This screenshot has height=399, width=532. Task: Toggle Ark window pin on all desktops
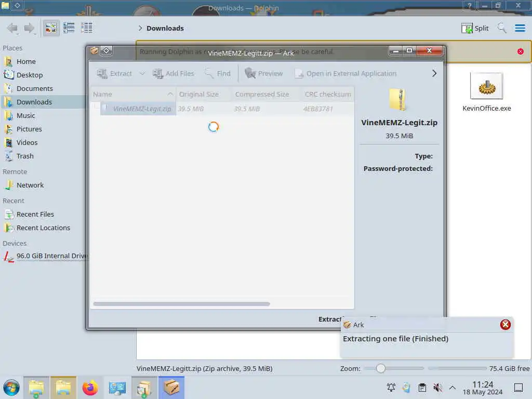coord(106,51)
